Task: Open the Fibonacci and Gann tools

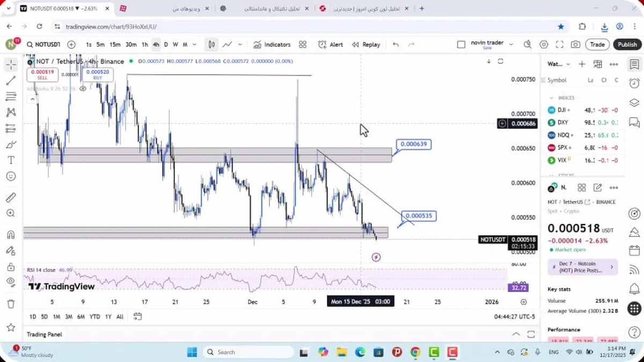Action: click(11, 97)
